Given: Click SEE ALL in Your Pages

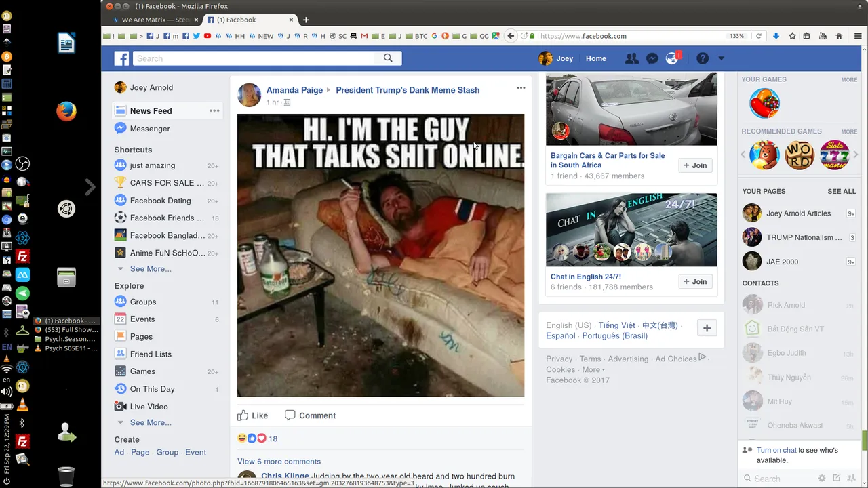Looking at the screenshot, I should (x=842, y=192).
